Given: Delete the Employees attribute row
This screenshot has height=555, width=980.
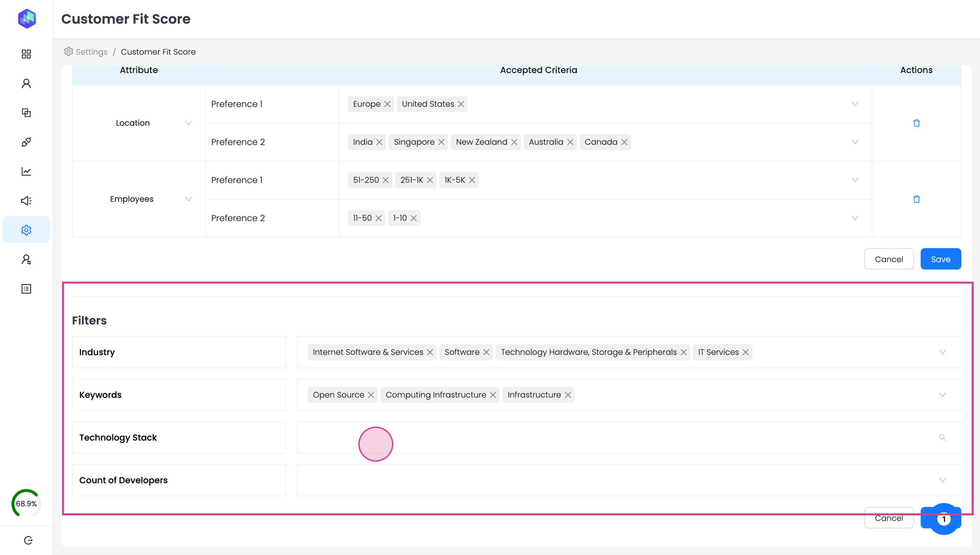Looking at the screenshot, I should coord(916,199).
